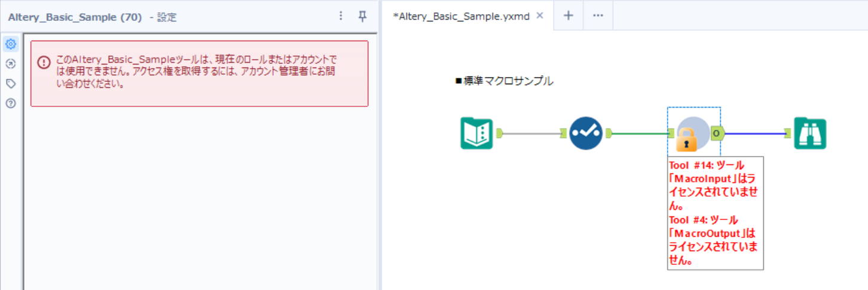Click the error icon in warning banner
This screenshot has width=868, height=290.
click(44, 62)
